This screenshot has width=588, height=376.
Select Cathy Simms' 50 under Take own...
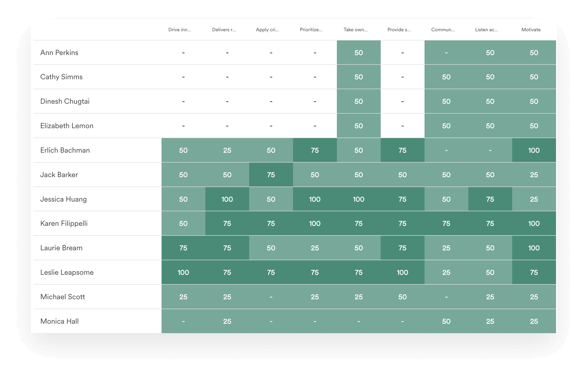coord(358,77)
